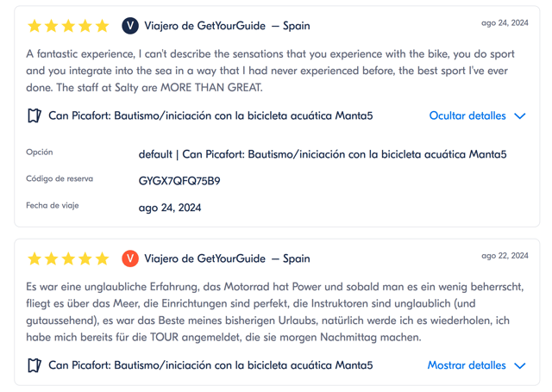Click the fifth star of the German review
This screenshot has width=552, height=392.
(103, 258)
